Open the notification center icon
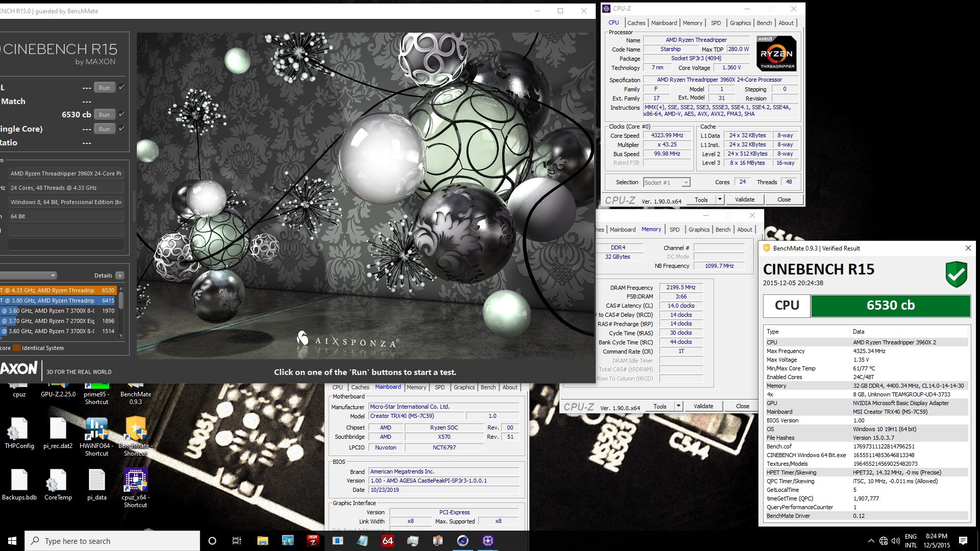The width and height of the screenshot is (980, 551). coord(963,541)
